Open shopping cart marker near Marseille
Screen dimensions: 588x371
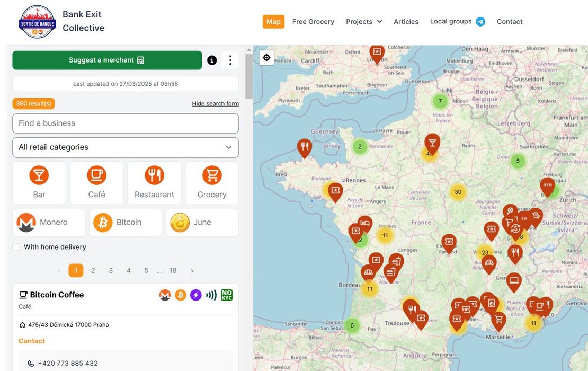499,321
